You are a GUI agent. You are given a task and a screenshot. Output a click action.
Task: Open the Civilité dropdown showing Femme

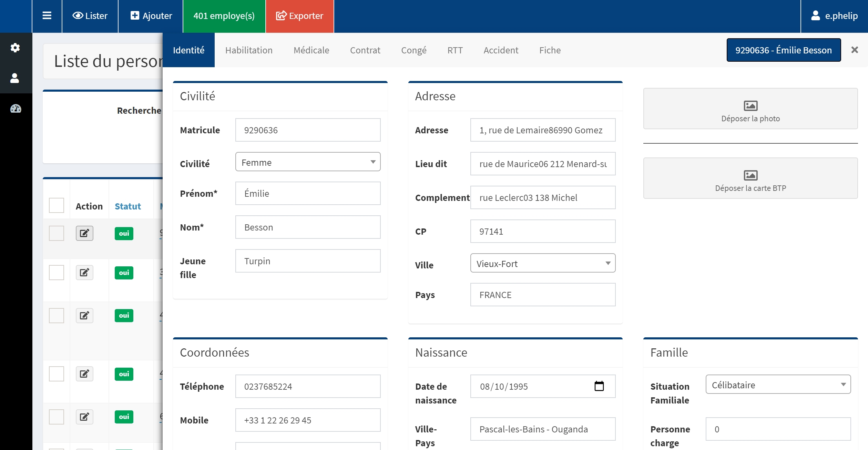point(308,162)
